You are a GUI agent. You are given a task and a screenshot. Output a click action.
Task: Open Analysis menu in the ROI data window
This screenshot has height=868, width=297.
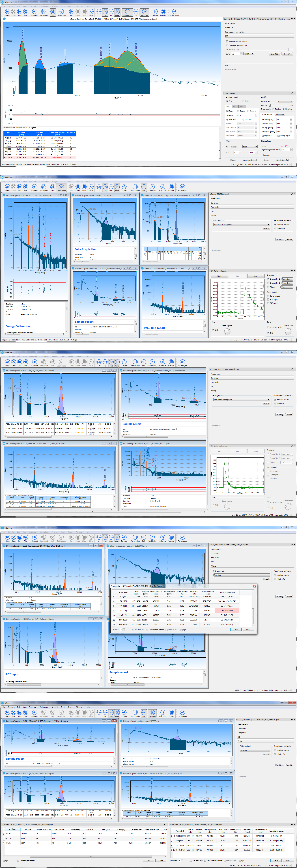[x=55, y=707]
